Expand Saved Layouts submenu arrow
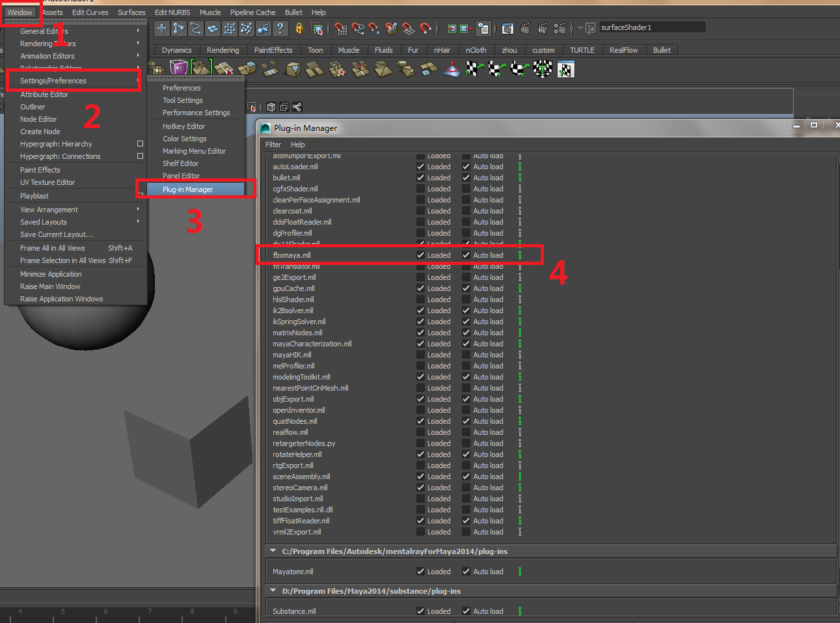The width and height of the screenshot is (840, 623). point(138,221)
